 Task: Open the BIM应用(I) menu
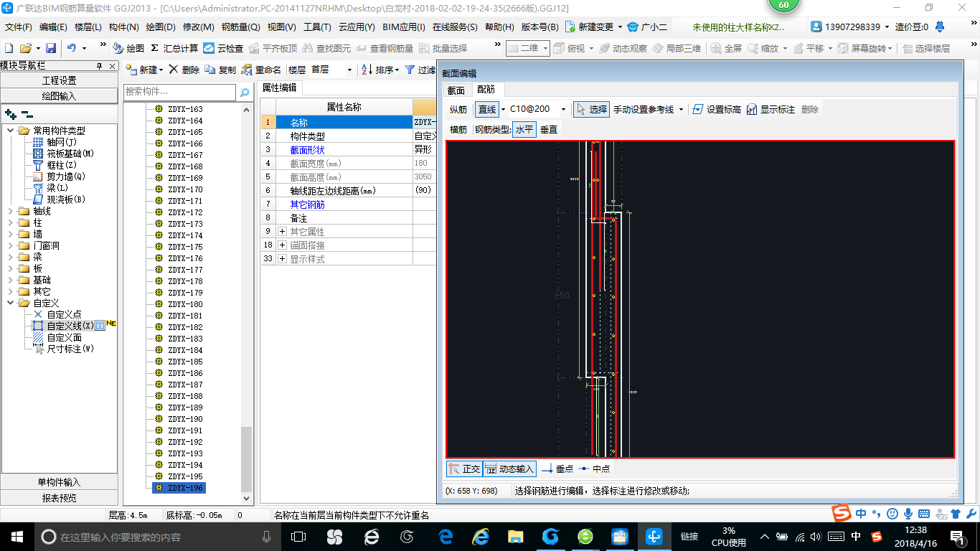404,27
